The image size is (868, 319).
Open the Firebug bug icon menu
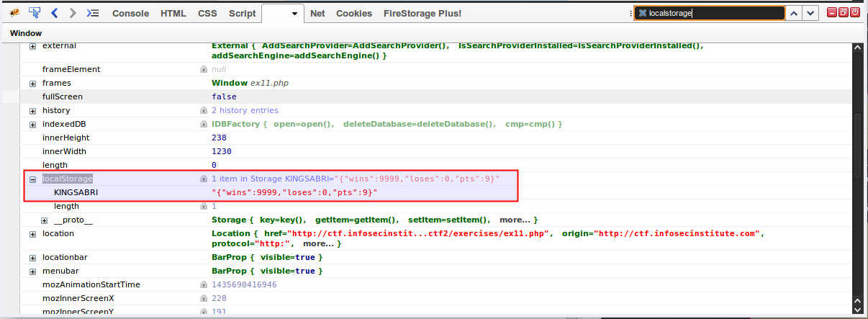(14, 13)
